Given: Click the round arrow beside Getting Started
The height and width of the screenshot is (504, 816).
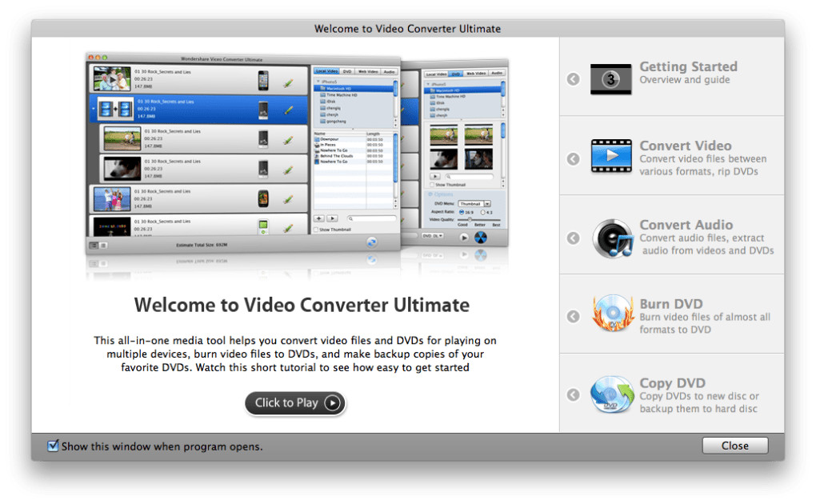Looking at the screenshot, I should pyautogui.click(x=573, y=79).
